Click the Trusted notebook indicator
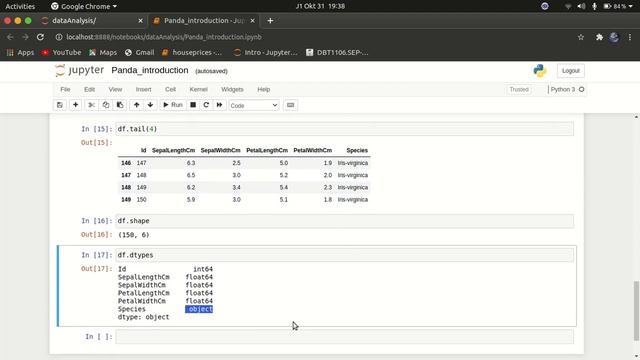Screen dimensions: 640x360 tap(519, 89)
